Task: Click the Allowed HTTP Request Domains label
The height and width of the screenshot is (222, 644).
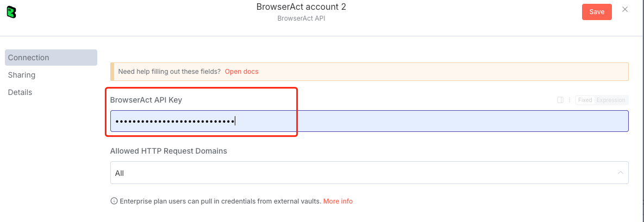Action: click(168, 151)
